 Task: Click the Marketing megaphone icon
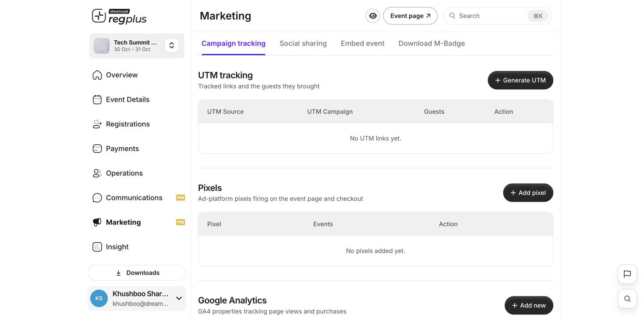pyautogui.click(x=97, y=222)
